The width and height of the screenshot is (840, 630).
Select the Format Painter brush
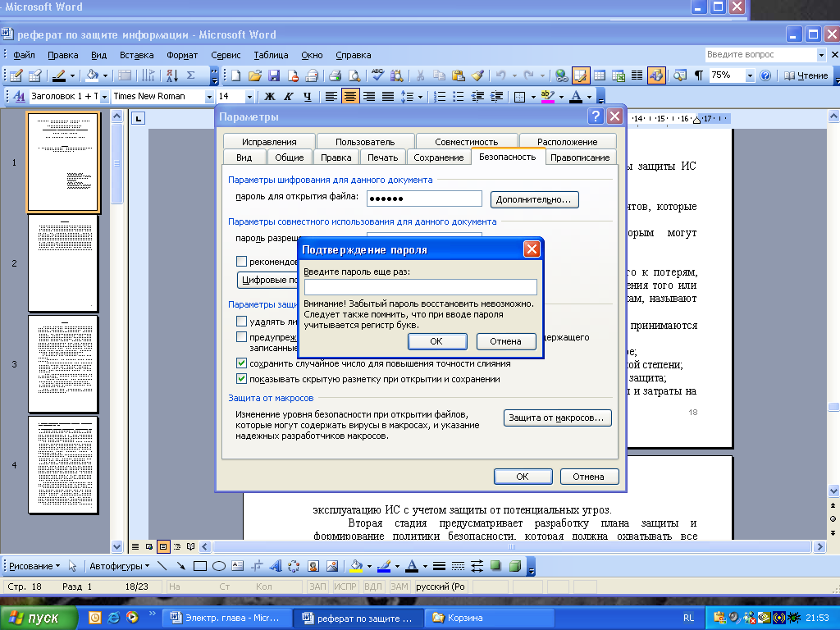[x=477, y=75]
